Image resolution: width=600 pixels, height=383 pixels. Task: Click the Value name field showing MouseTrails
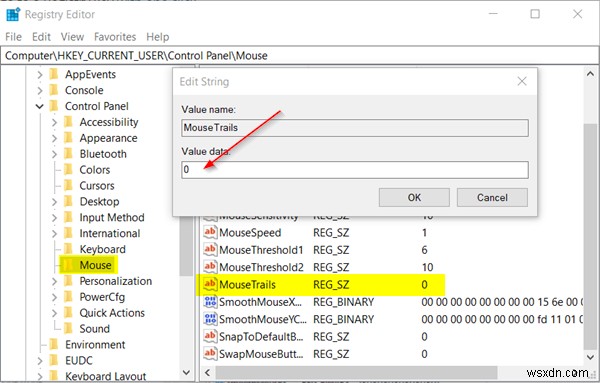[x=355, y=128]
